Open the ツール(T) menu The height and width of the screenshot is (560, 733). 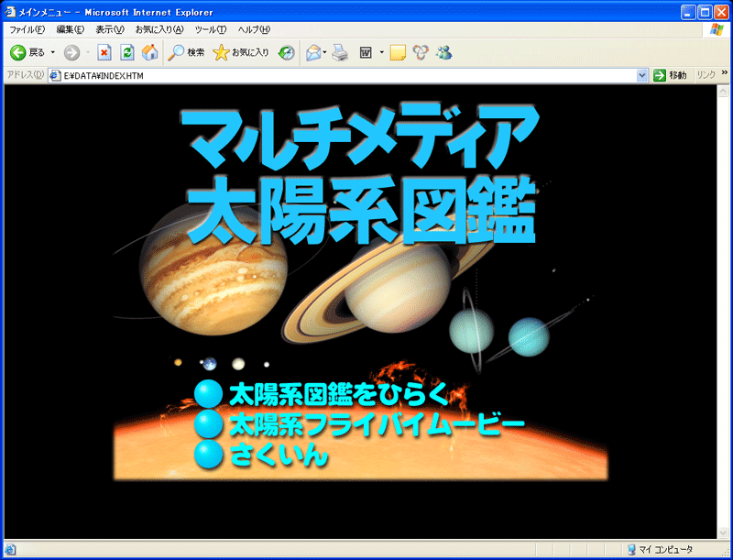tap(211, 29)
